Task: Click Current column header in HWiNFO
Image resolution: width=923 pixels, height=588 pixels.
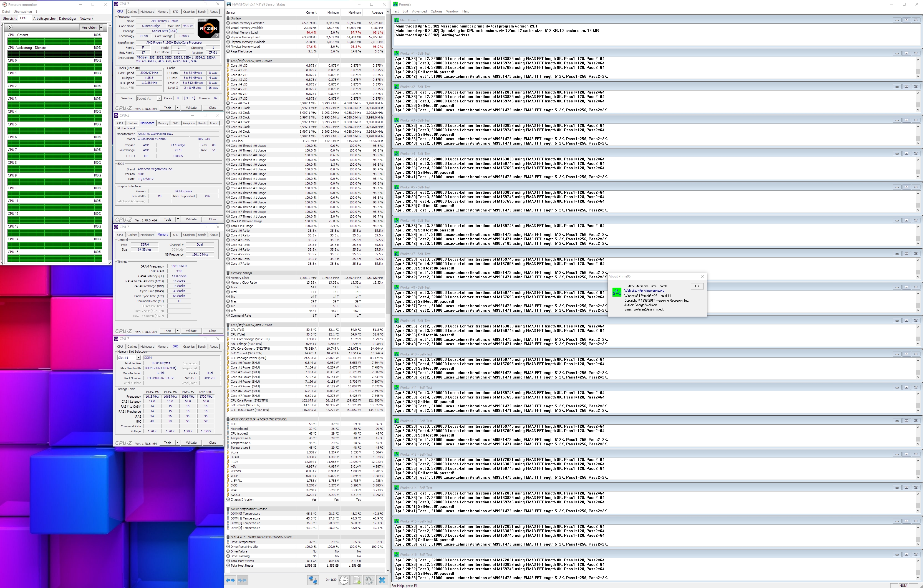Action: [x=311, y=13]
